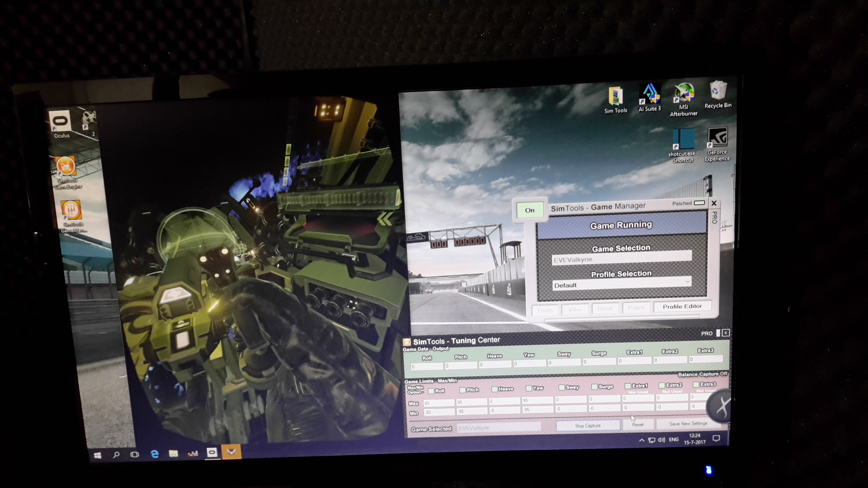
Task: Enable the Roll Max/Min checkbox
Action: coord(431,391)
